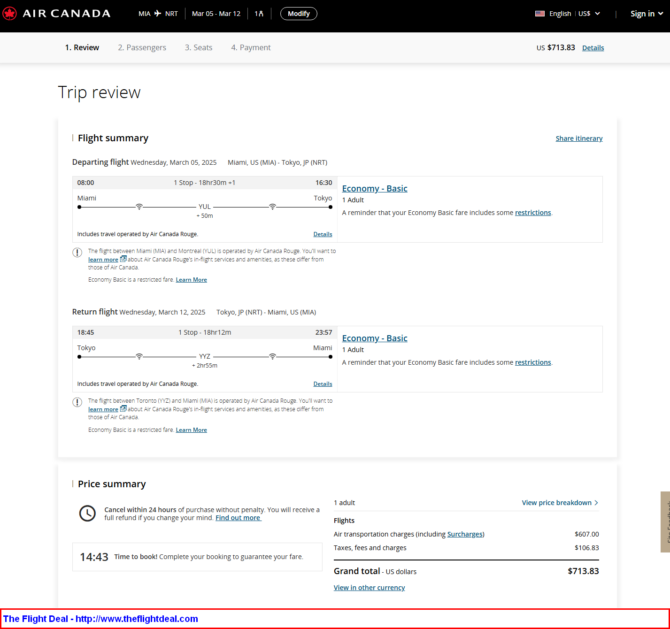Click learn more about Rouge under return flight
The image size is (670, 629).
coord(103,409)
